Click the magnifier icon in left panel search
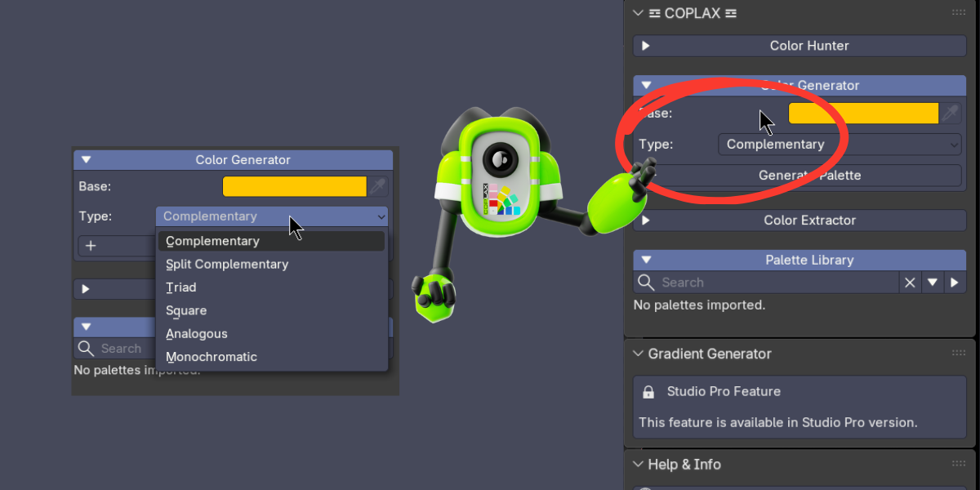 coord(86,349)
